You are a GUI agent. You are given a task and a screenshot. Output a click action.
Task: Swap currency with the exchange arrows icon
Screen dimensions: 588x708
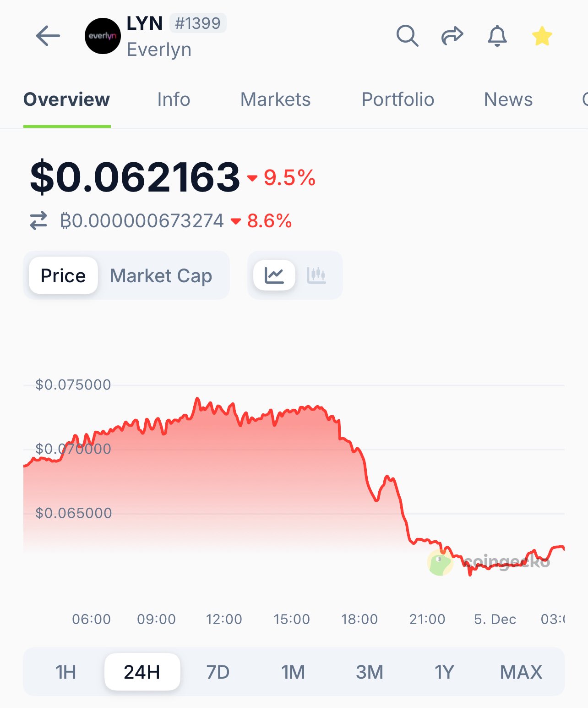click(x=39, y=220)
